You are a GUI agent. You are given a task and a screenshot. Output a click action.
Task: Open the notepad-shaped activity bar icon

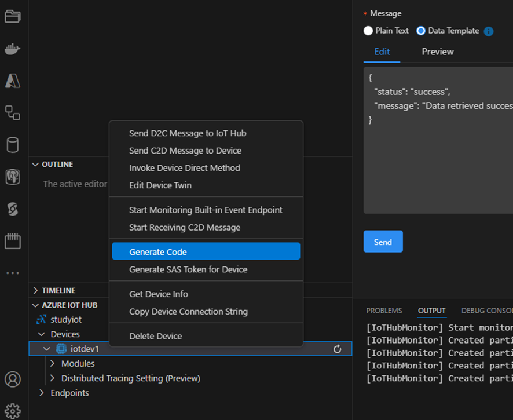(12, 241)
